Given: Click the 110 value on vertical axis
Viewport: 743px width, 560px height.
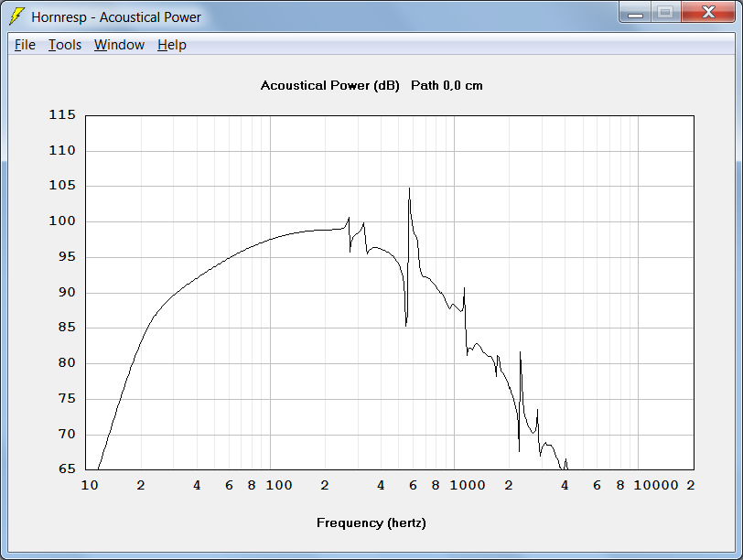Looking at the screenshot, I should 62,150.
